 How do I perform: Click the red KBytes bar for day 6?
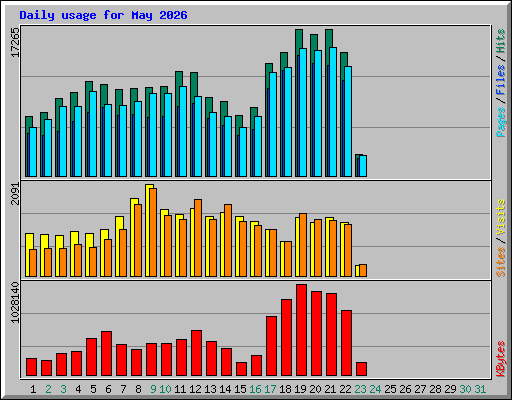(x=106, y=354)
